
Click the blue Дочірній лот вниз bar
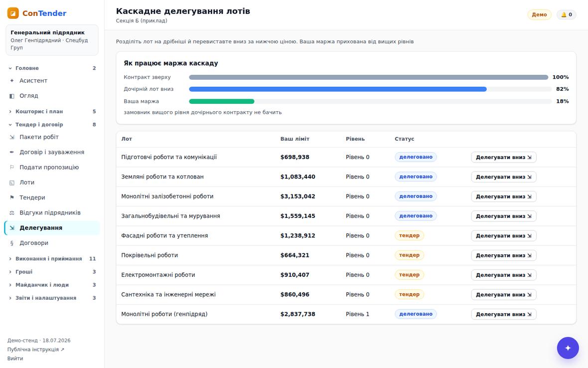coord(338,89)
